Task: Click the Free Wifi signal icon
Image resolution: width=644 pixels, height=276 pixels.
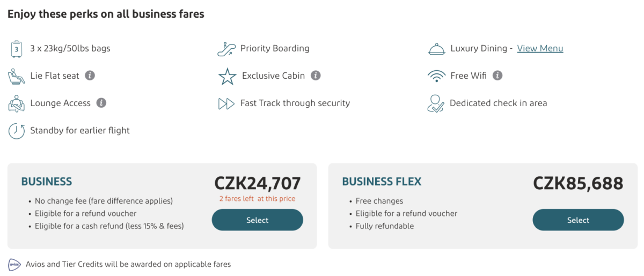Action: click(x=436, y=76)
